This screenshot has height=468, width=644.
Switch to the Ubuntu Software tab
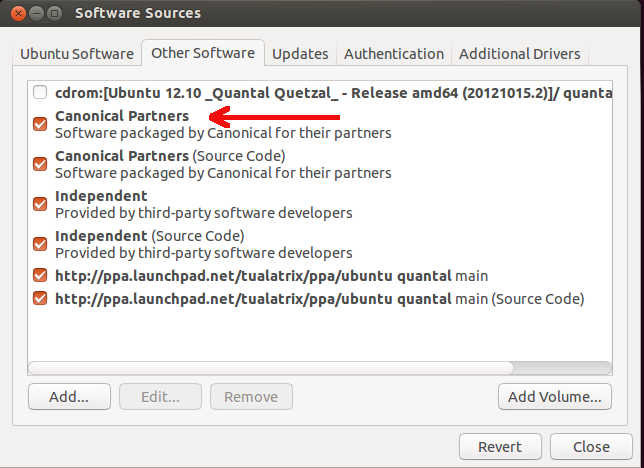pyautogui.click(x=76, y=54)
